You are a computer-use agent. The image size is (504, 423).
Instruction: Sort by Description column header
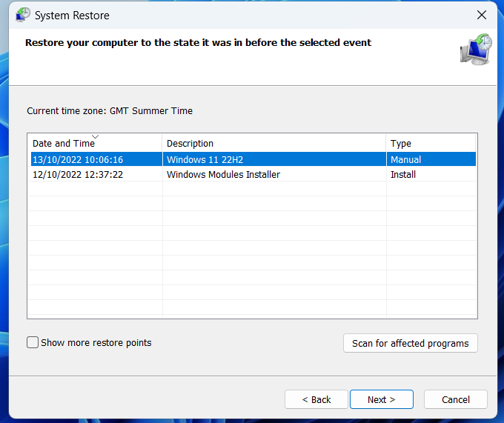click(274, 143)
